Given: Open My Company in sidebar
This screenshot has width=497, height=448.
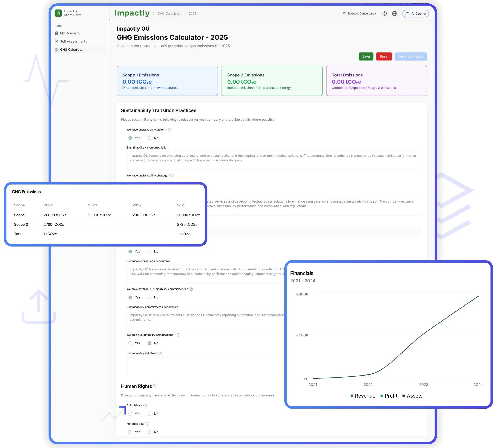Looking at the screenshot, I should pos(70,33).
